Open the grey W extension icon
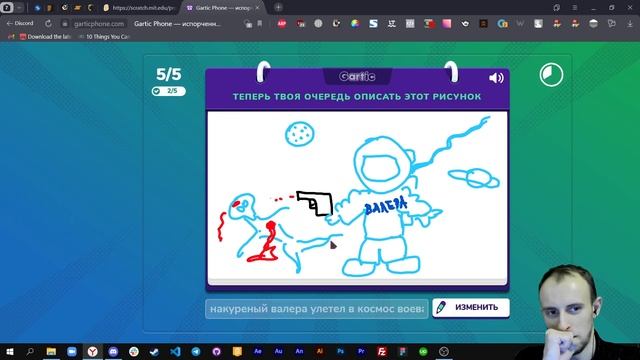Screen dimensions: 640x360 [520, 24]
